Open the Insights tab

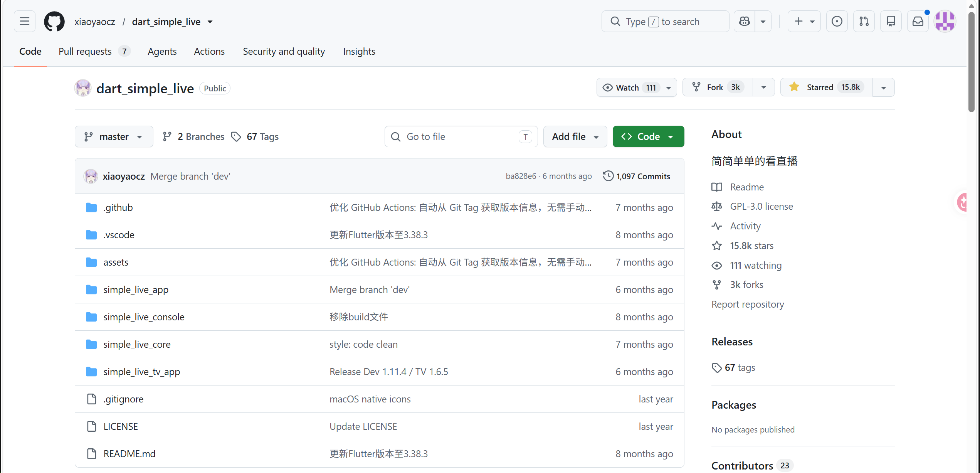[359, 51]
